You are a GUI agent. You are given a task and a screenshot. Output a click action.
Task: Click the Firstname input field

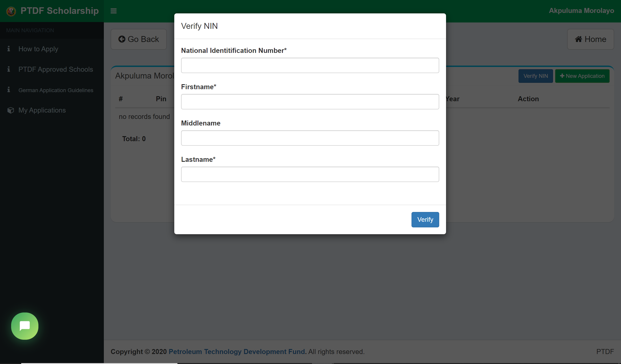[x=310, y=101]
